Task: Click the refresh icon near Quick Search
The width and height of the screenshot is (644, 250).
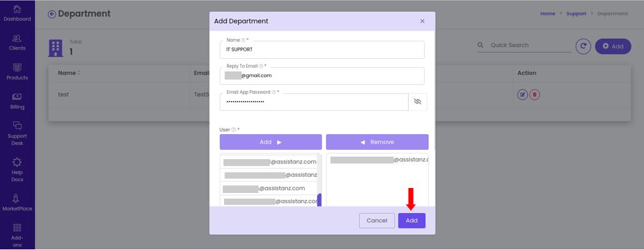Action: [583, 46]
